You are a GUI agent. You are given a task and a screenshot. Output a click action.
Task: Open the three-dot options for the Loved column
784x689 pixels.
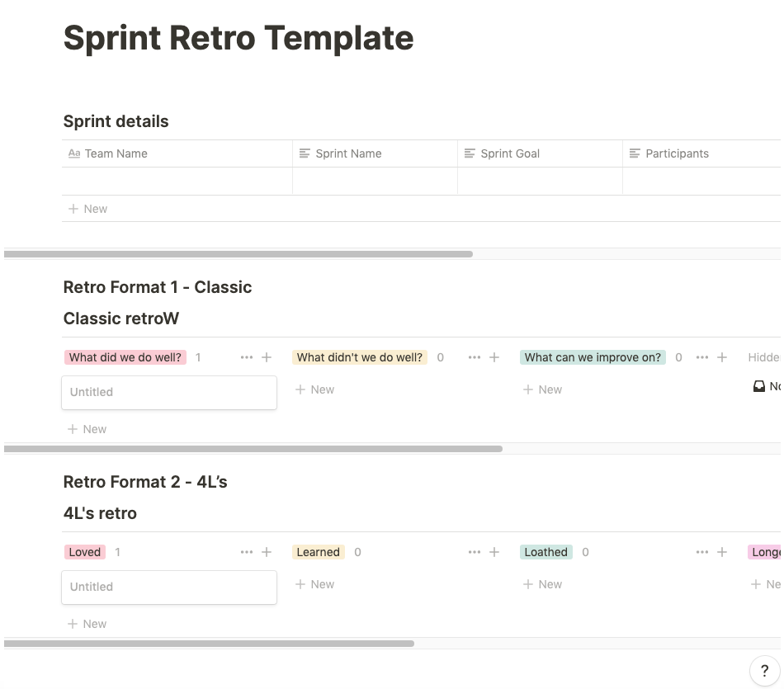pos(247,552)
